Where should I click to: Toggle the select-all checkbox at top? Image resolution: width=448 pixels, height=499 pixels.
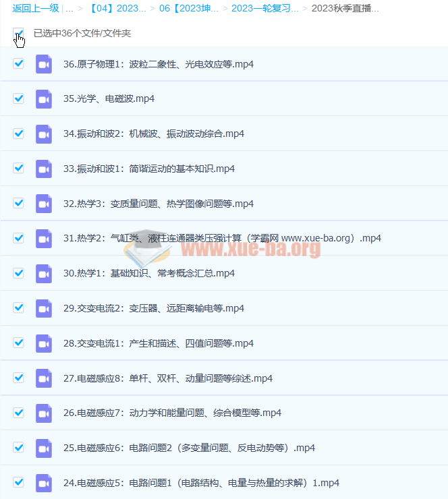click(x=18, y=33)
